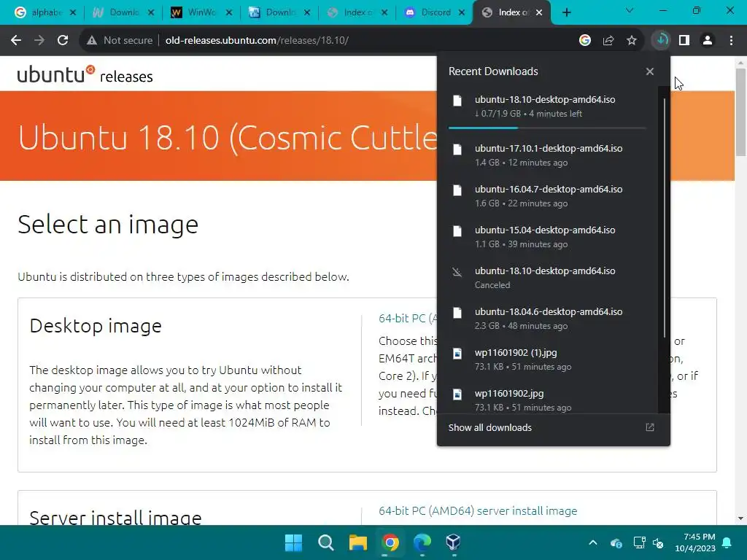Click the ubuntu releases logo
This screenshot has width=747, height=560.
click(85, 75)
